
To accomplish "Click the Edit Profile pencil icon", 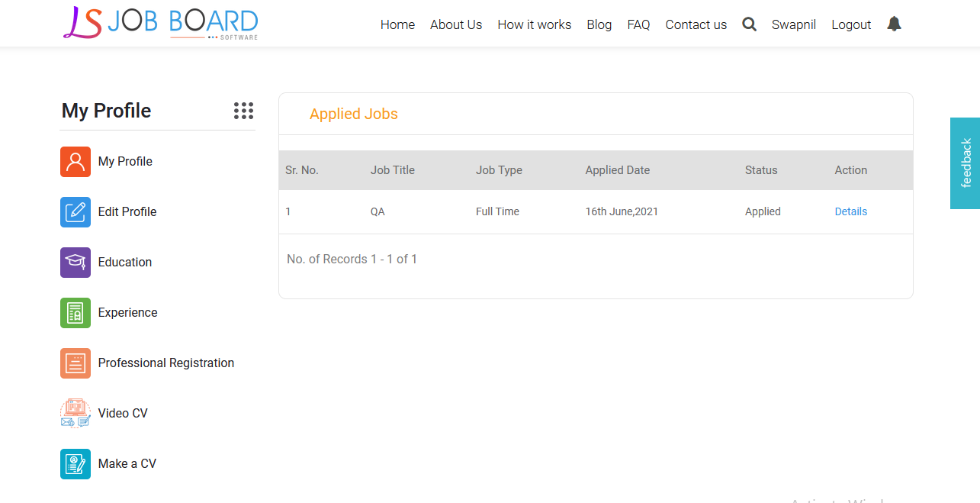I will tap(75, 211).
